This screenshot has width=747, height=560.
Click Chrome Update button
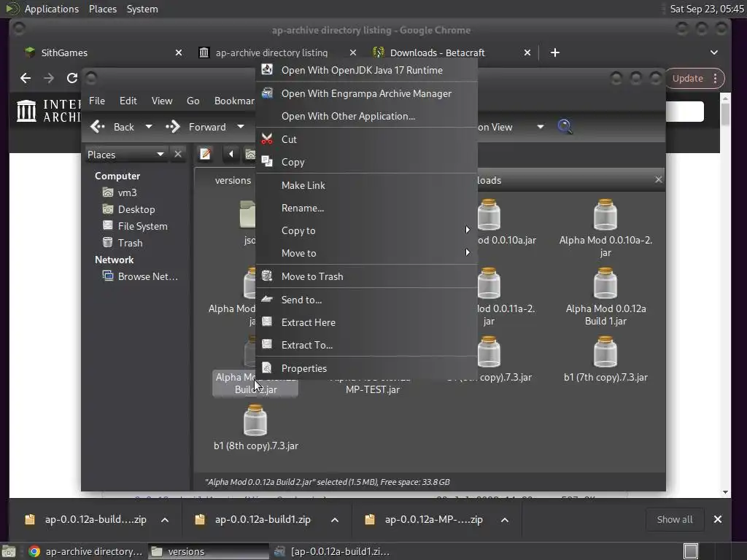pos(695,78)
